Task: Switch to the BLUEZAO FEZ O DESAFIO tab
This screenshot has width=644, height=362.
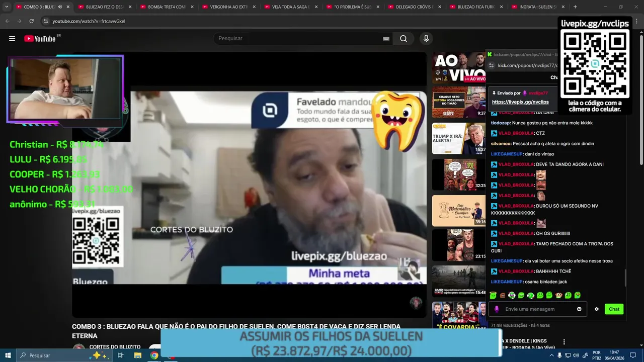Action: (x=104, y=7)
